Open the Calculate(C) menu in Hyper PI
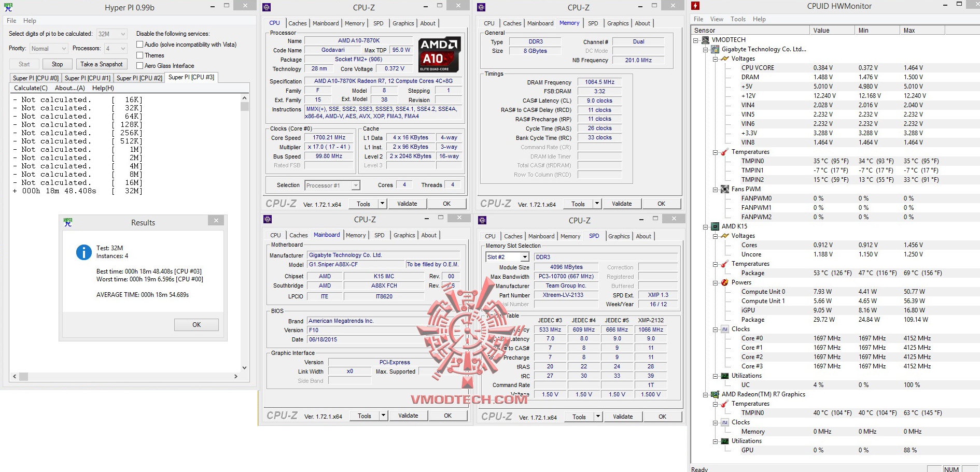Viewport: 980px width, 472px height. 31,88
